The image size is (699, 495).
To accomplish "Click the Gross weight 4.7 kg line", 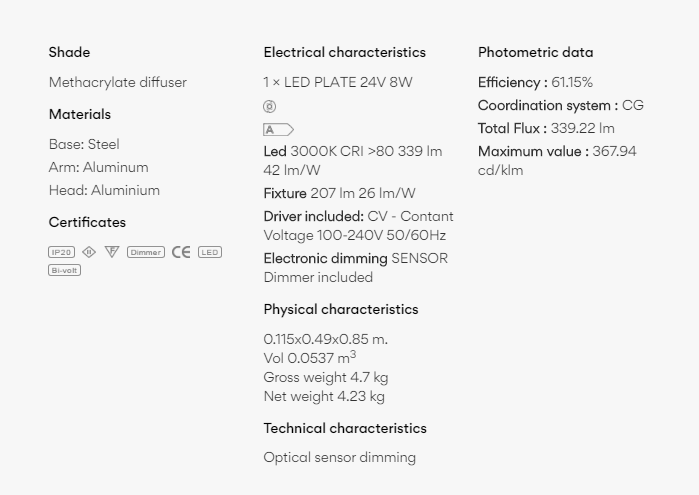I will [x=326, y=377].
